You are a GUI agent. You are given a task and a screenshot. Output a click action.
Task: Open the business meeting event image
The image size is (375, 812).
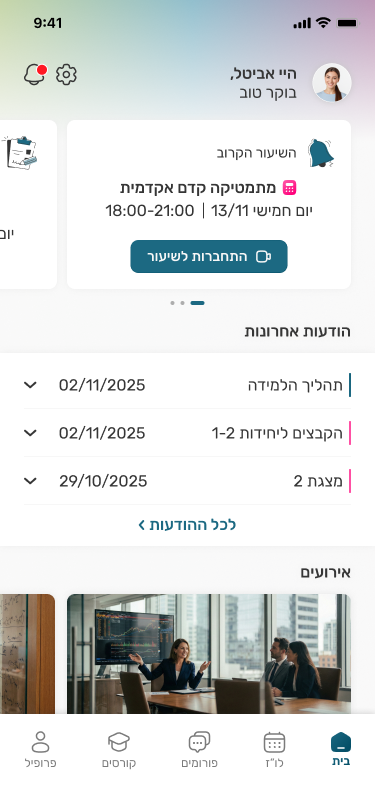point(209,654)
